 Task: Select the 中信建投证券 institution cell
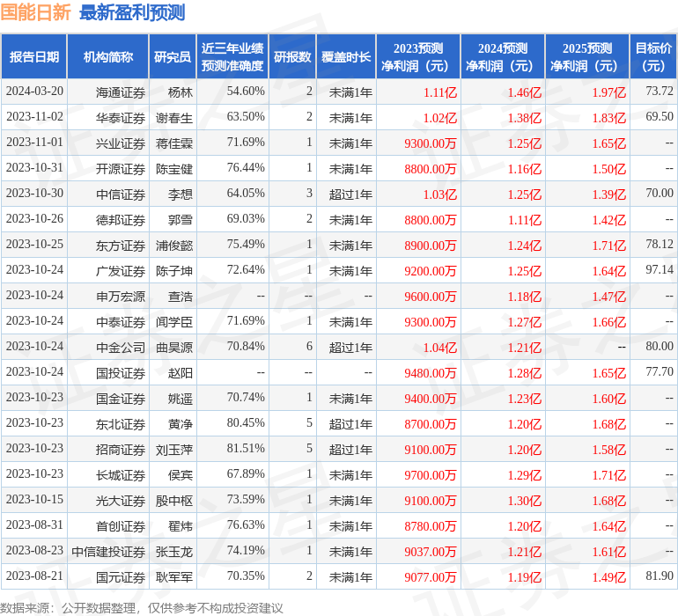pyautogui.click(x=108, y=551)
